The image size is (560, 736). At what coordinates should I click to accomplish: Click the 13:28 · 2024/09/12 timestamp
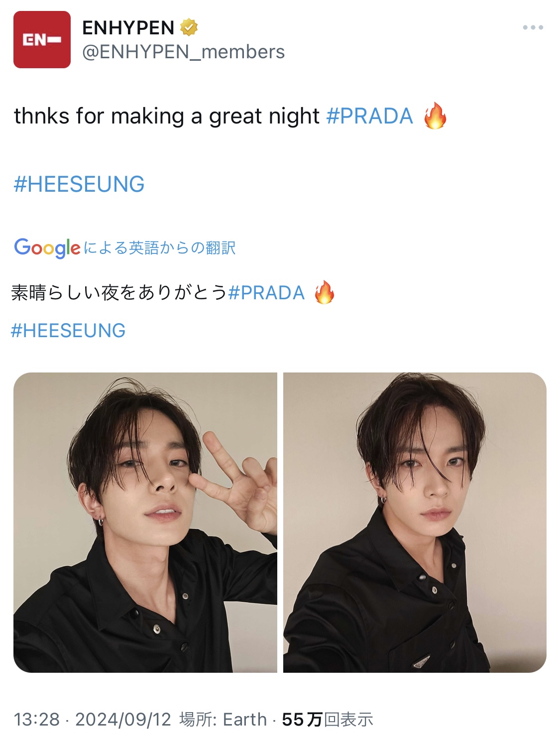pyautogui.click(x=92, y=719)
